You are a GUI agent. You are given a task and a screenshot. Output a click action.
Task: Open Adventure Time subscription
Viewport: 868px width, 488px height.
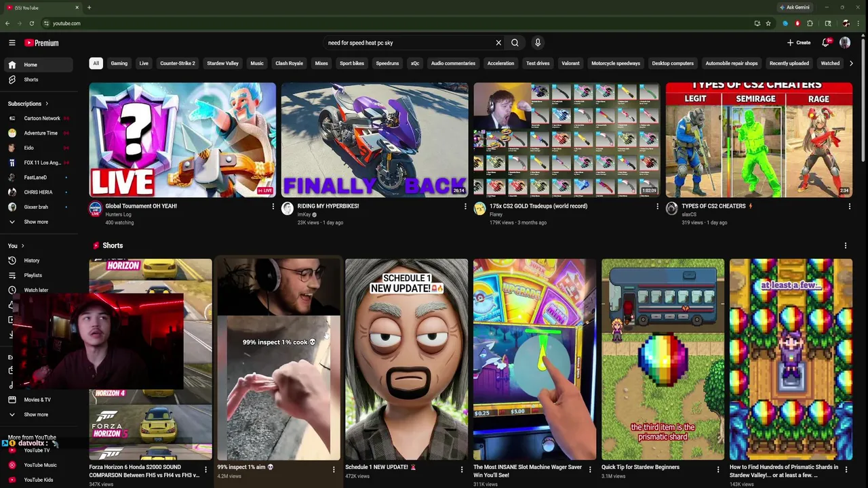tap(38, 134)
